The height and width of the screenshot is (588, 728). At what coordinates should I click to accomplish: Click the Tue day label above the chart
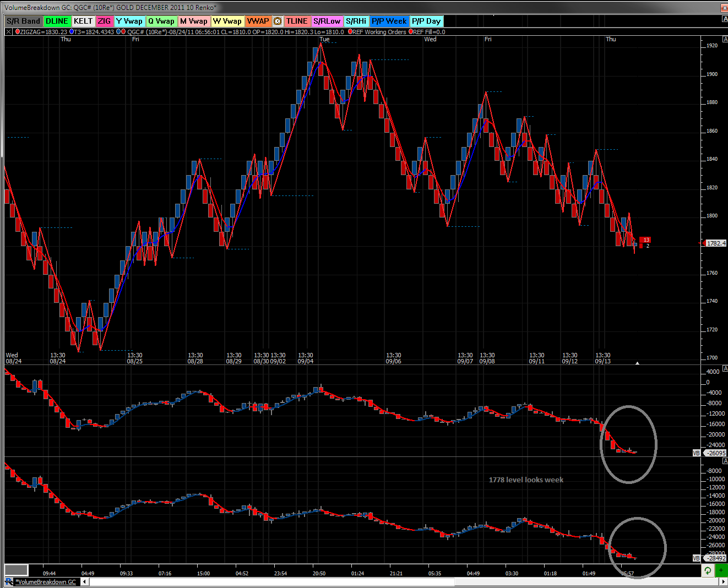[324, 39]
